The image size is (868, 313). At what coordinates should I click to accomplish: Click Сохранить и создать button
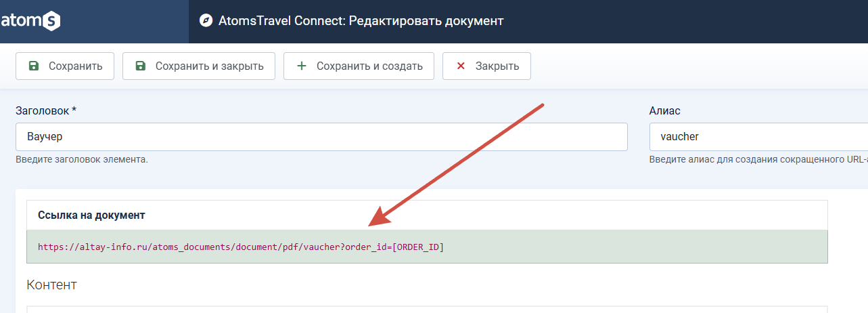[x=359, y=66]
